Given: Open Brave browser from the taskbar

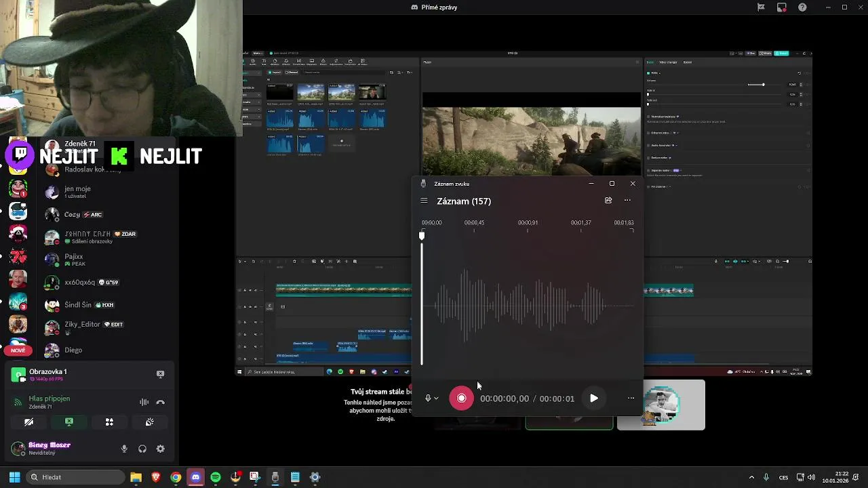Looking at the screenshot, I should 156,477.
